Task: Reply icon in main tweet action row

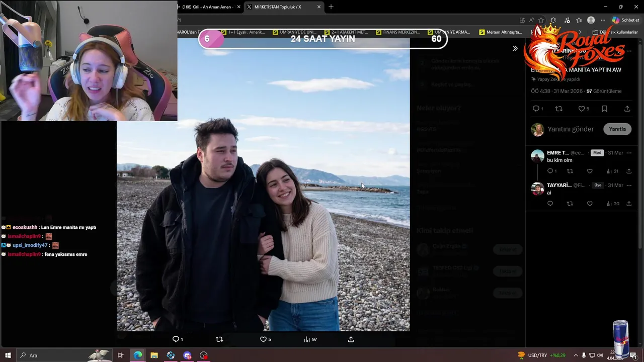Action: tap(536, 109)
